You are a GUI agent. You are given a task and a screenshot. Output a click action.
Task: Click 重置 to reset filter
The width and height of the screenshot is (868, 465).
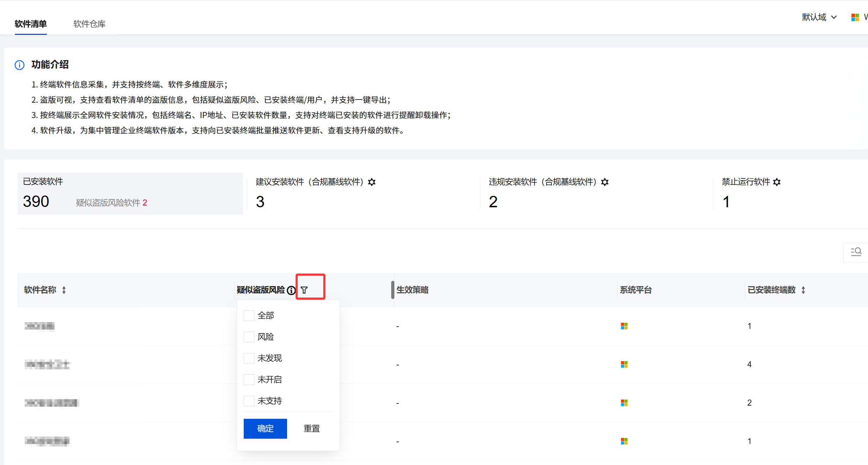coord(312,428)
